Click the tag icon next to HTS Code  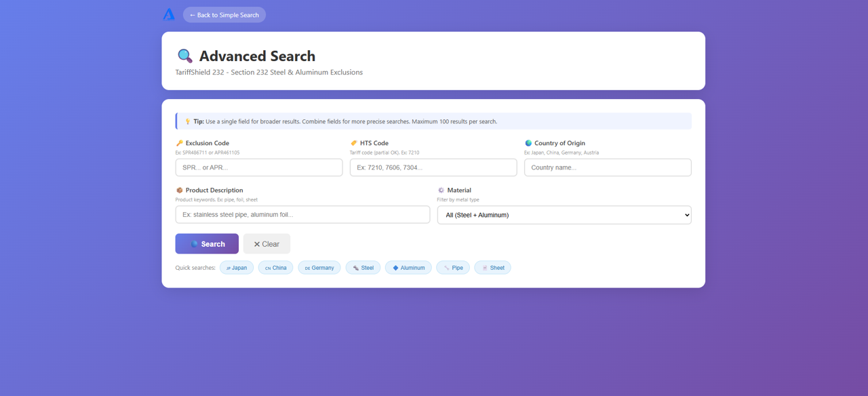coord(353,143)
